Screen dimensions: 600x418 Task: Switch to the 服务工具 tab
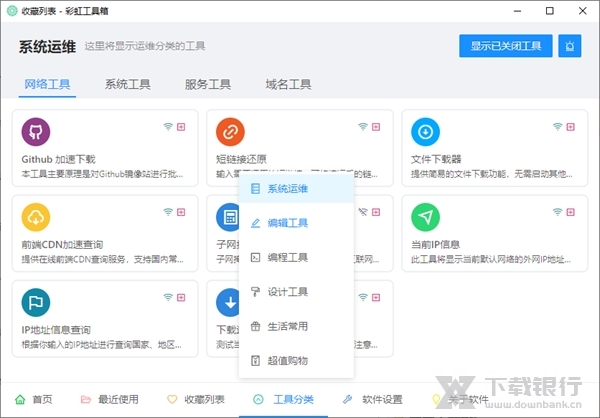(208, 84)
